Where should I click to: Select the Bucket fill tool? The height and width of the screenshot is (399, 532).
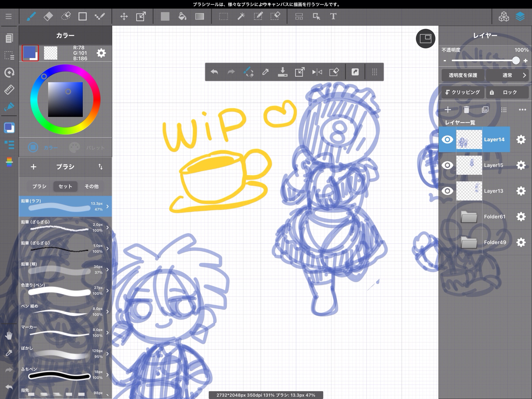tap(182, 17)
